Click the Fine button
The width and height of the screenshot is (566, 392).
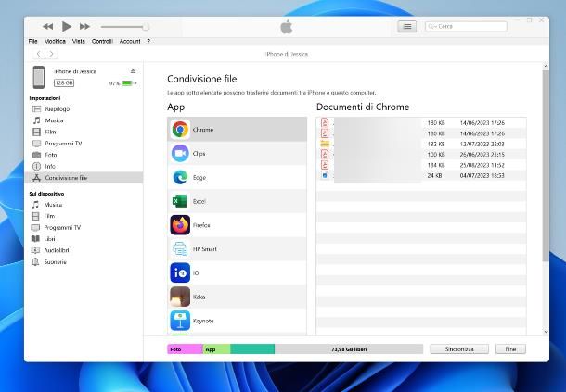510,349
